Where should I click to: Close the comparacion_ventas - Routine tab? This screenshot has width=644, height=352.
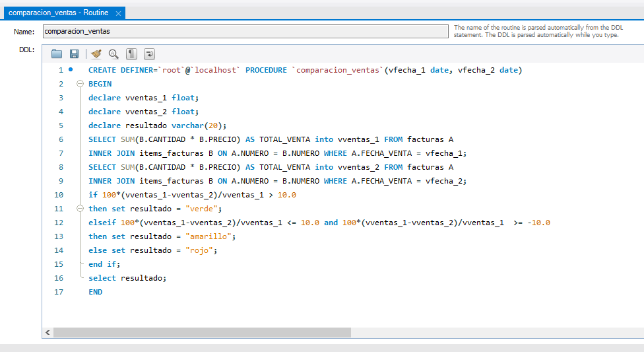point(118,13)
